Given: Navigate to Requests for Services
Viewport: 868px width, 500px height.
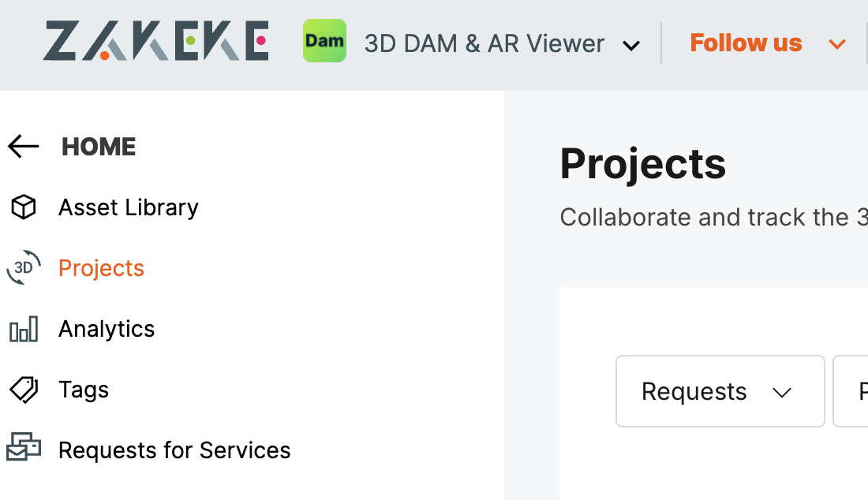Looking at the screenshot, I should click(x=174, y=450).
